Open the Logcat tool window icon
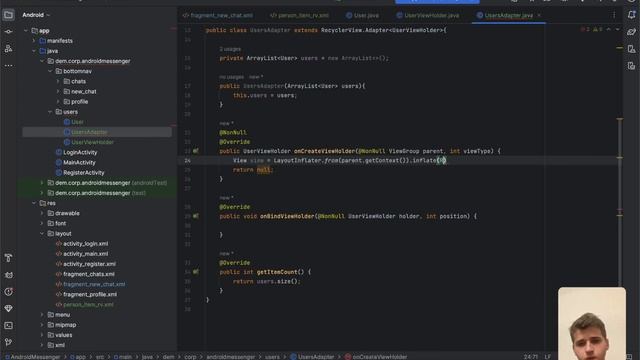 point(8,275)
